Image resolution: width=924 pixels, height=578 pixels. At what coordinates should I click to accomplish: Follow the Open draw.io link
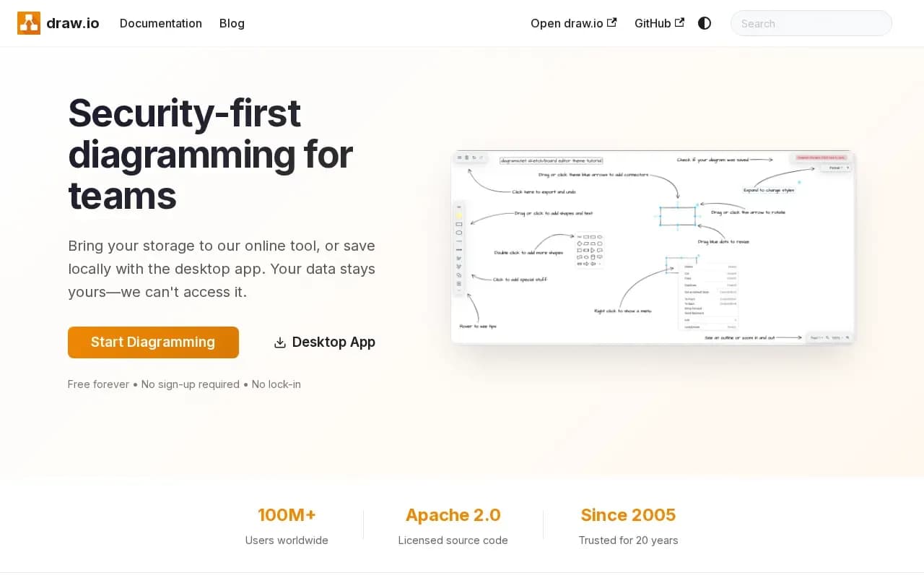[x=573, y=23]
